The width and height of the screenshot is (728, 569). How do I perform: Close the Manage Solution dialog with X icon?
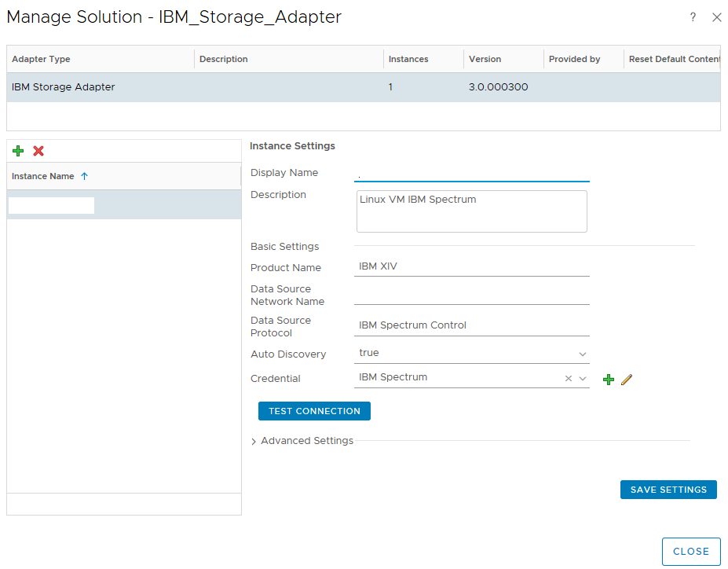716,17
